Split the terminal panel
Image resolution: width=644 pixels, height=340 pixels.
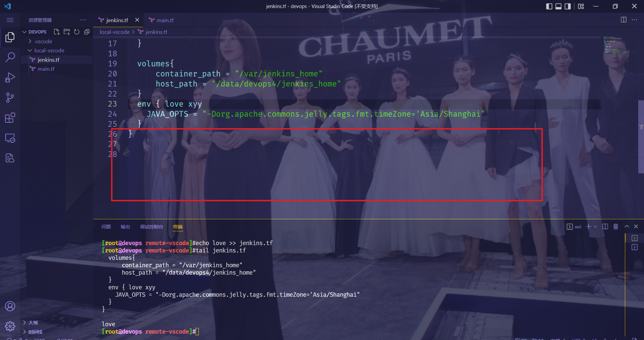(x=605, y=226)
